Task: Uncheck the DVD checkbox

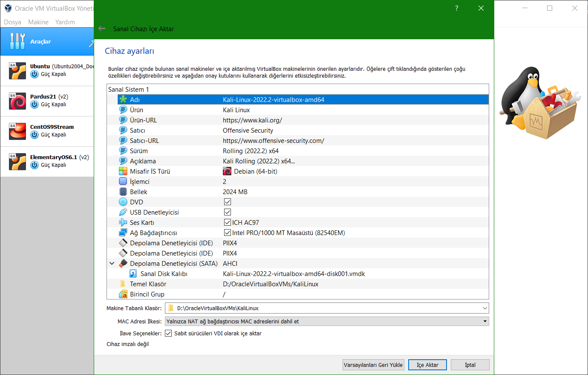Action: click(x=228, y=202)
